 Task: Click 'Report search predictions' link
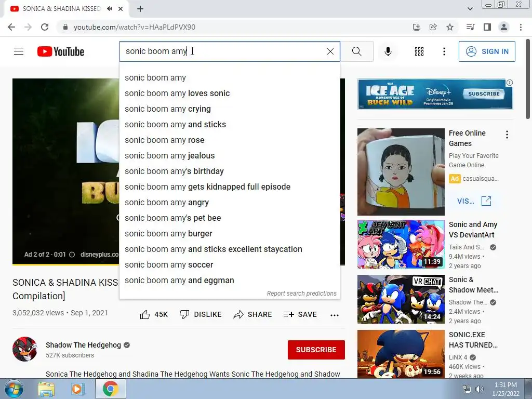click(301, 294)
